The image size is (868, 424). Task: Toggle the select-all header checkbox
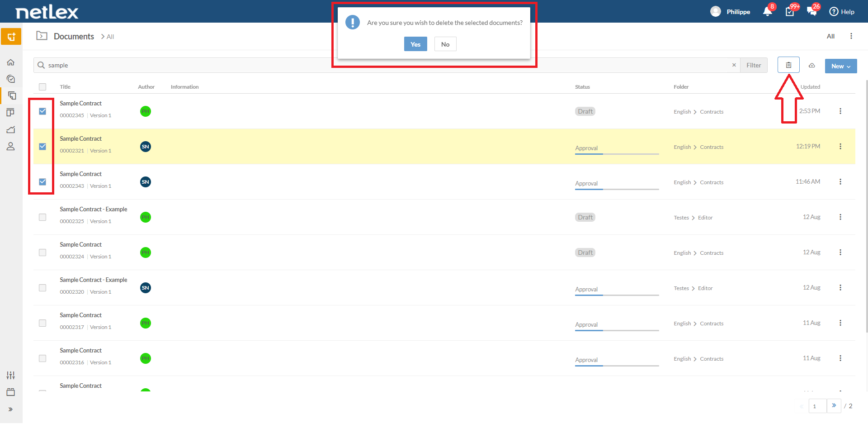click(42, 87)
